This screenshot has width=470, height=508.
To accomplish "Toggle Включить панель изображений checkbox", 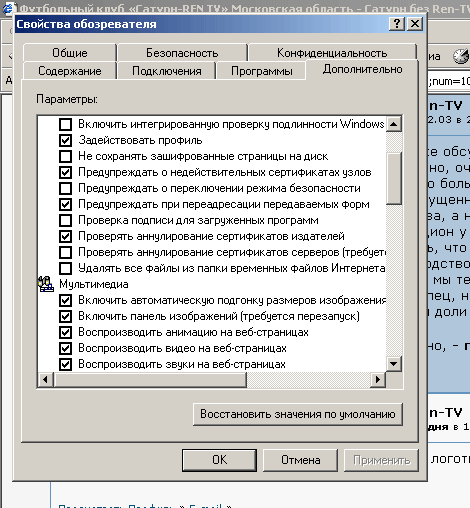I will pos(65,316).
